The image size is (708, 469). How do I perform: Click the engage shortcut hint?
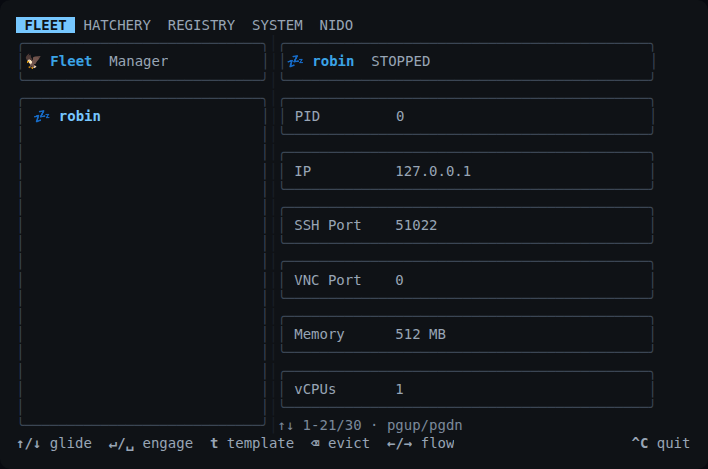[x=151, y=443]
